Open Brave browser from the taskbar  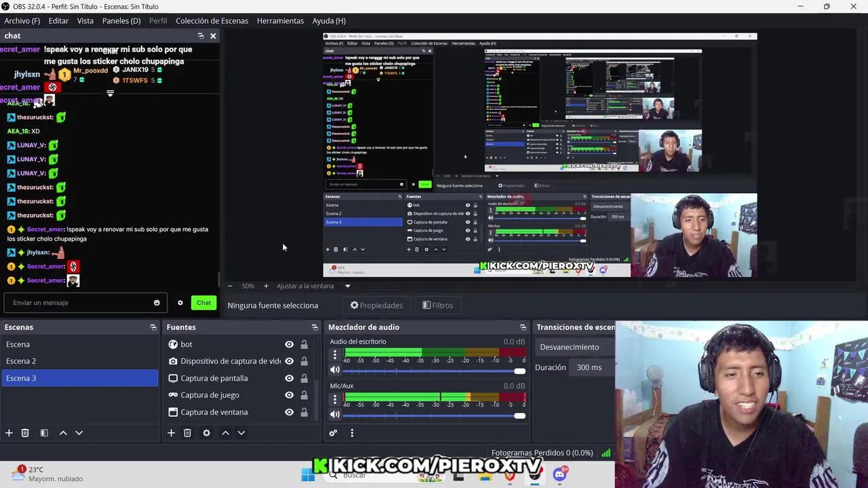[510, 476]
